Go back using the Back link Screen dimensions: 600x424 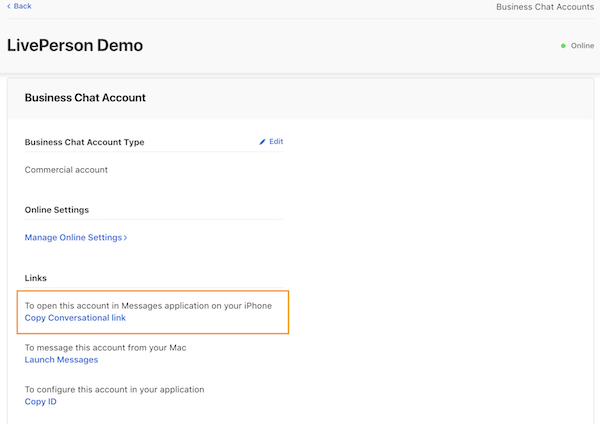pyautogui.click(x=19, y=6)
